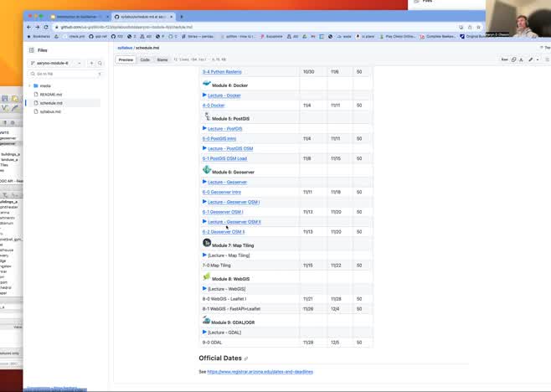The width and height of the screenshot is (551, 392).
Task: Click the browser back arrow
Action: (x=29, y=27)
